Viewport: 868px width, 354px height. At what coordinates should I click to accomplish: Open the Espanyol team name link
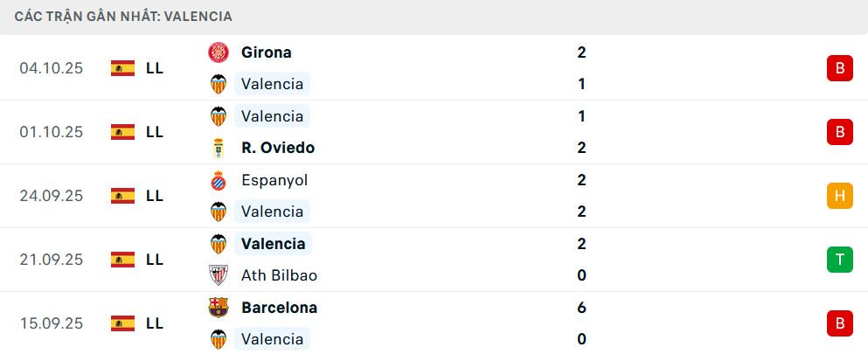(x=274, y=180)
